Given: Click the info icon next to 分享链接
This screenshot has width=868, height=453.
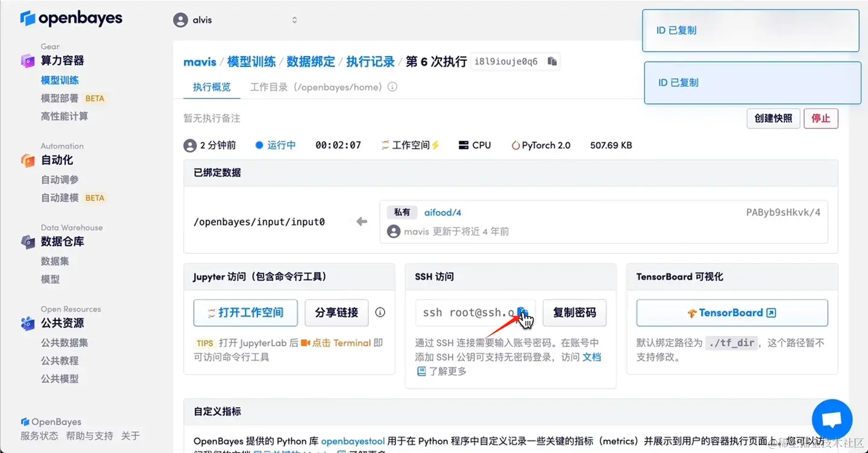Looking at the screenshot, I should [380, 312].
